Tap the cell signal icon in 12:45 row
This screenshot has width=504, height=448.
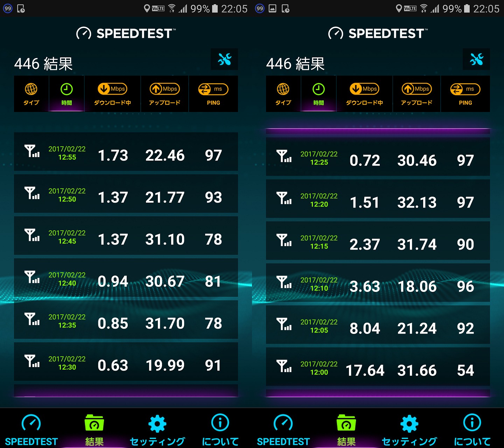(32, 235)
